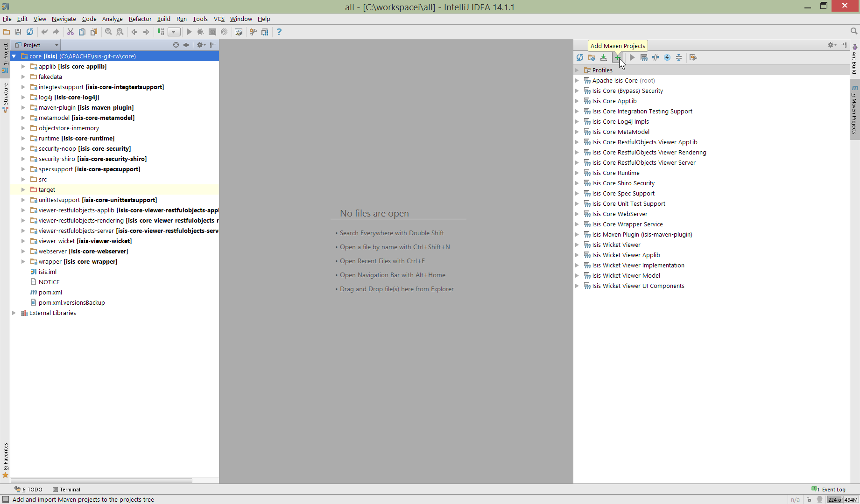860x504 pixels.
Task: Toggle tool window buttons in status bar corner
Action: point(6,499)
